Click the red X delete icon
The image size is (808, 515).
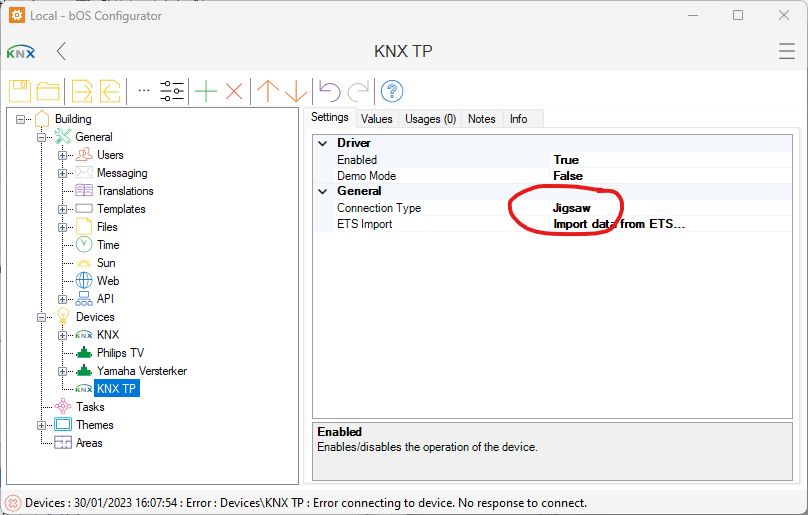(234, 91)
